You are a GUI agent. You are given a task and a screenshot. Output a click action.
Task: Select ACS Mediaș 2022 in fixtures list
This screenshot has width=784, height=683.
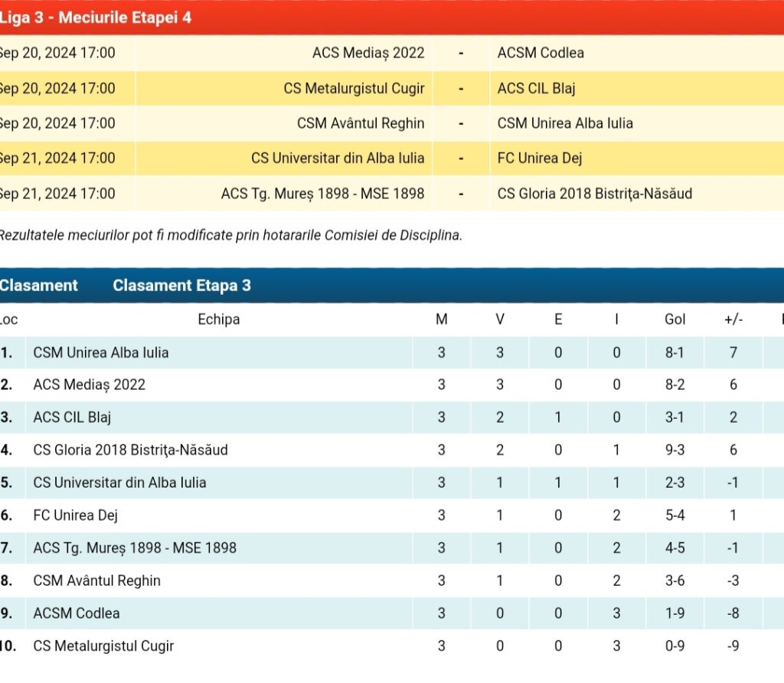pos(368,53)
